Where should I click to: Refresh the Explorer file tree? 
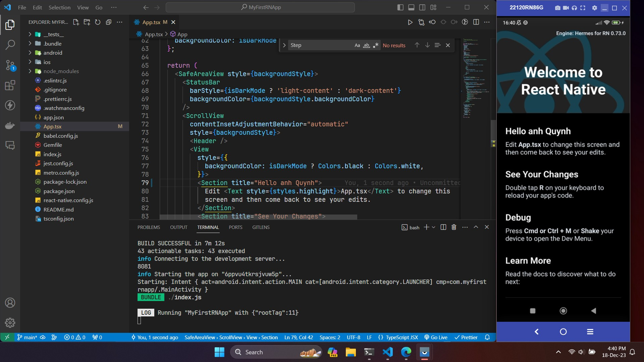pos(98,22)
